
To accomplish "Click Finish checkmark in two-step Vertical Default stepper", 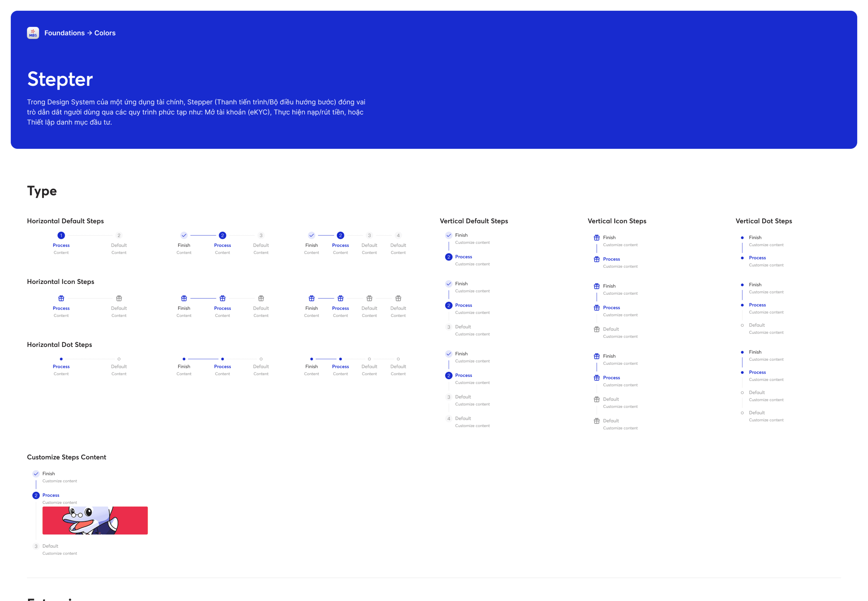I will 449,235.
